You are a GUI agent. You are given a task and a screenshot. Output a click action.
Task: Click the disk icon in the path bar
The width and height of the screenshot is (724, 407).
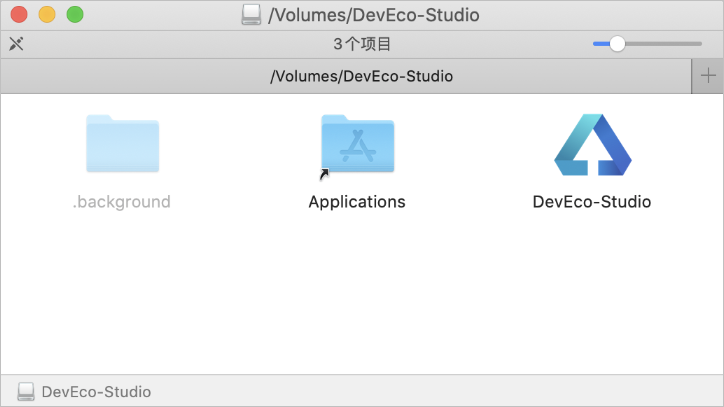point(26,392)
